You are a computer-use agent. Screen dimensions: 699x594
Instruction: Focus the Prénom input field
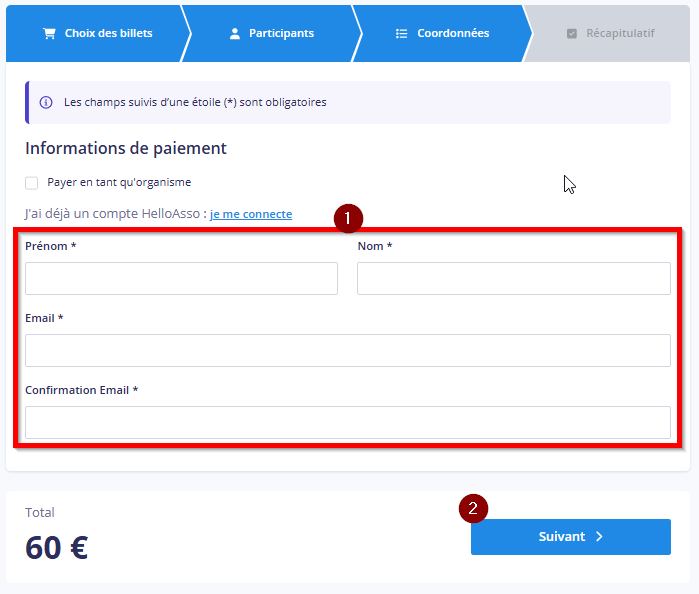181,278
